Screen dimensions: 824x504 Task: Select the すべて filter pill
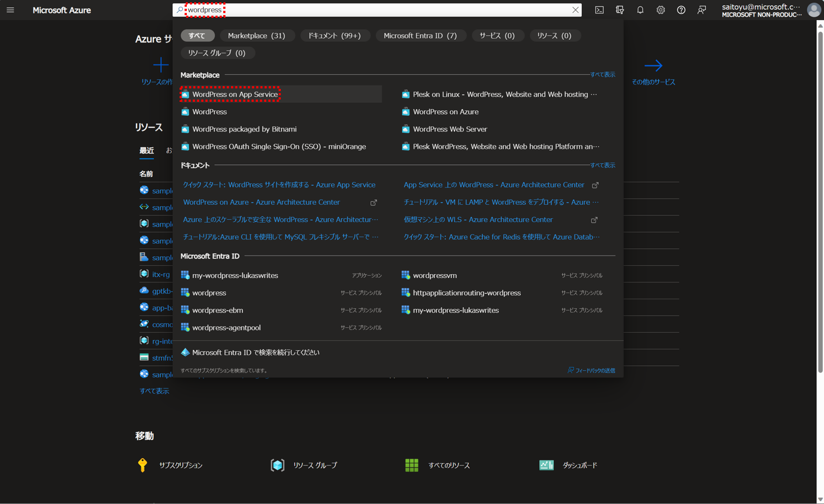pyautogui.click(x=197, y=35)
